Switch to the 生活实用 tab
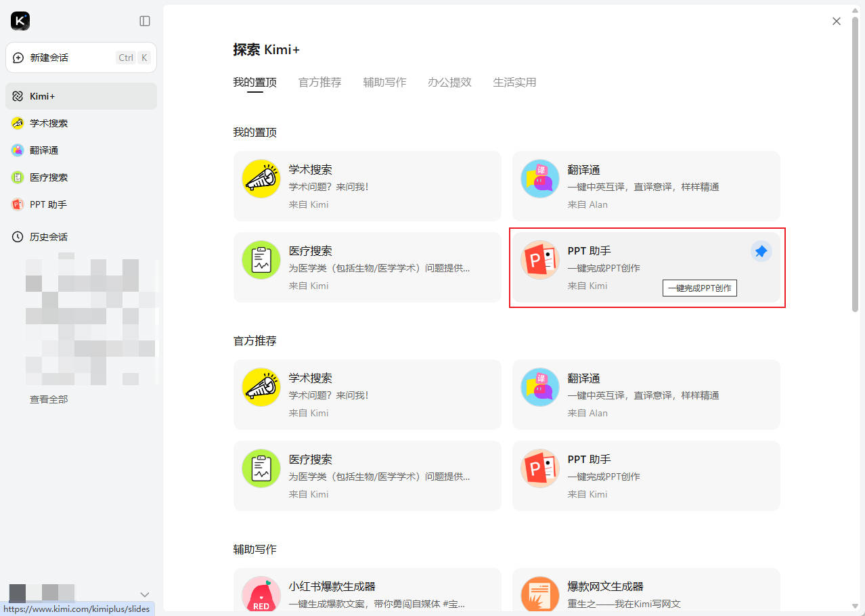Viewport: 865px width, 616px height. [x=515, y=83]
